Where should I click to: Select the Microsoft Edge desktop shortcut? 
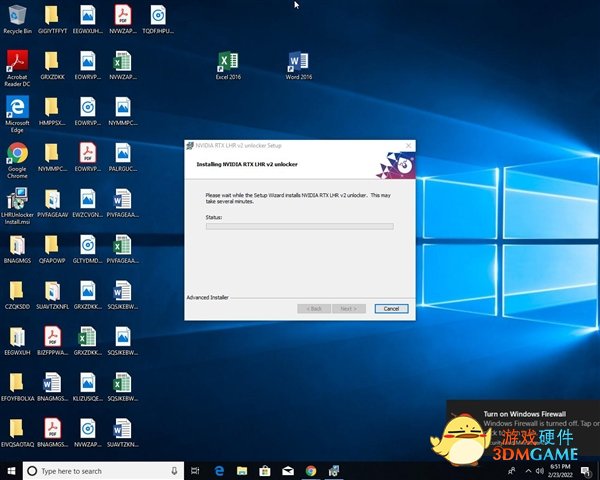click(x=17, y=115)
